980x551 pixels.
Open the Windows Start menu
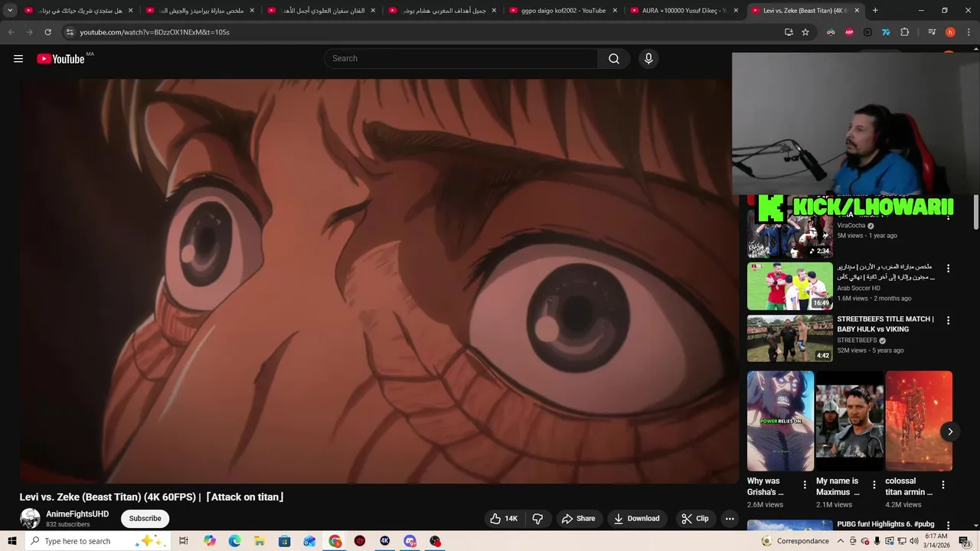coord(12,541)
